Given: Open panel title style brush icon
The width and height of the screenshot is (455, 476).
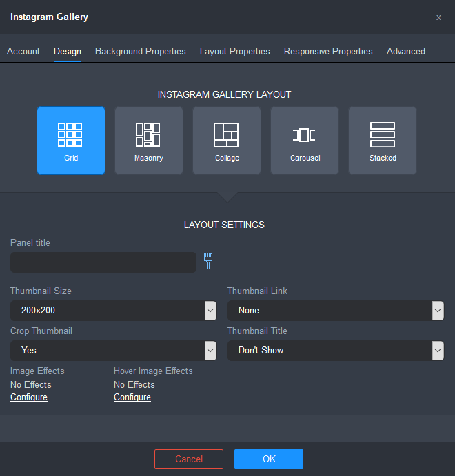Looking at the screenshot, I should tap(208, 261).
